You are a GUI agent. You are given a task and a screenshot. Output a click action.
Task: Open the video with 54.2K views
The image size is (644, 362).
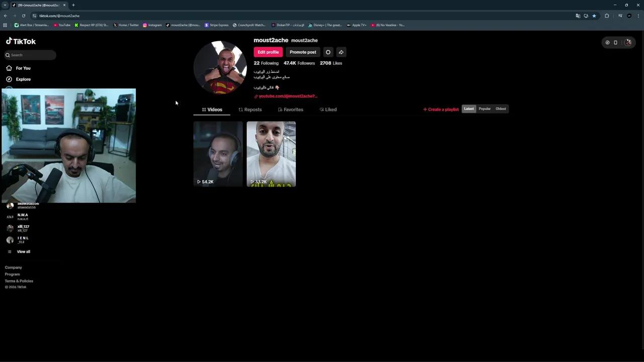point(218,154)
